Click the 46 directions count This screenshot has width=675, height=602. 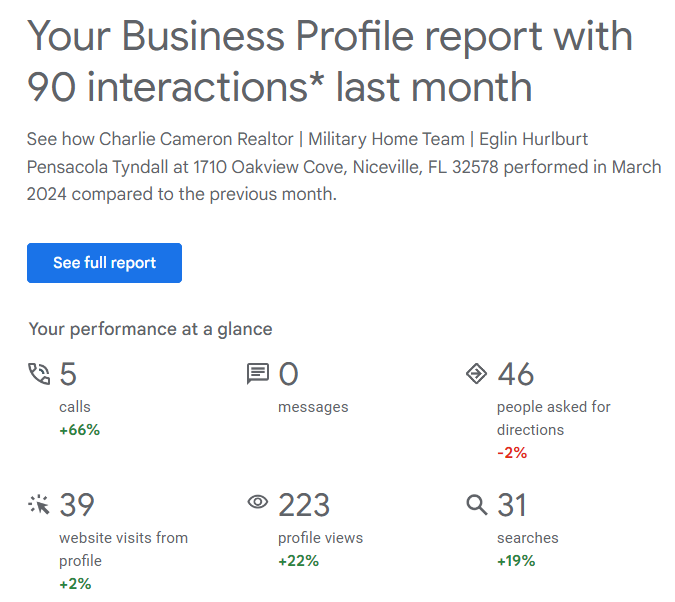(x=515, y=375)
